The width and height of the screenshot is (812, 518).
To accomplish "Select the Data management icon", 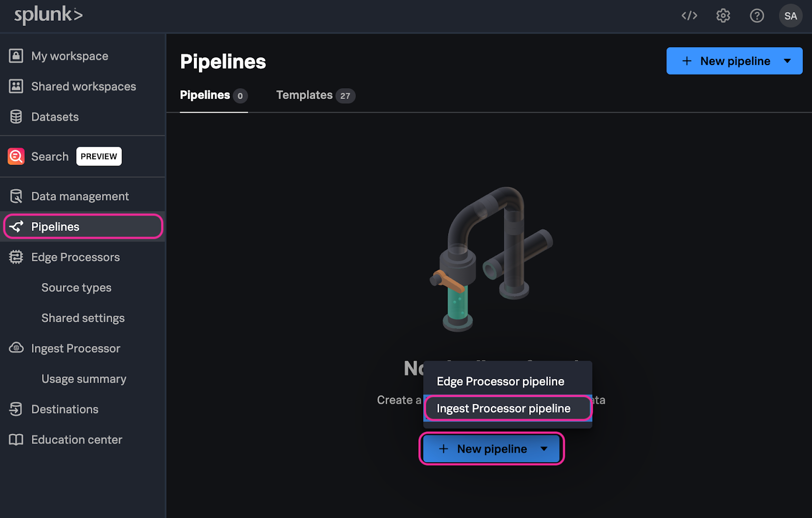I will [16, 196].
